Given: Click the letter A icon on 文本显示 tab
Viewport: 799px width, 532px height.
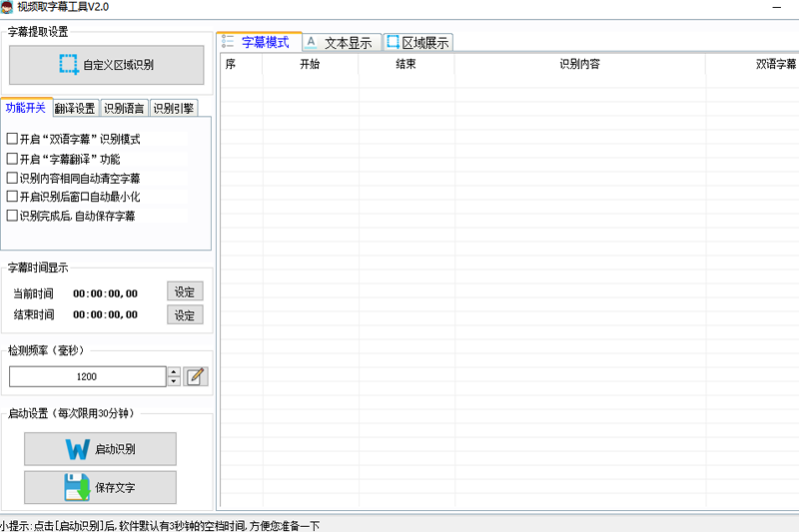Looking at the screenshot, I should (311, 42).
